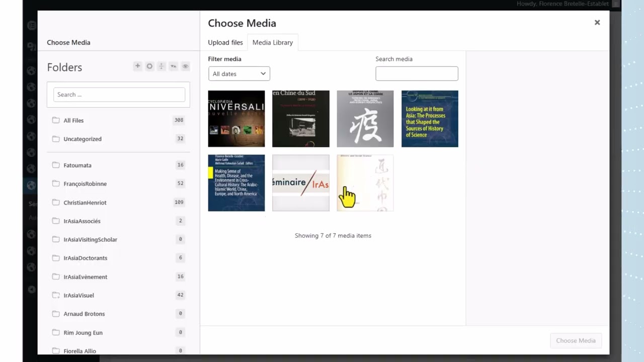
Task: Choose the 'Looking at it from Asia' thumbnail
Action: point(430,119)
